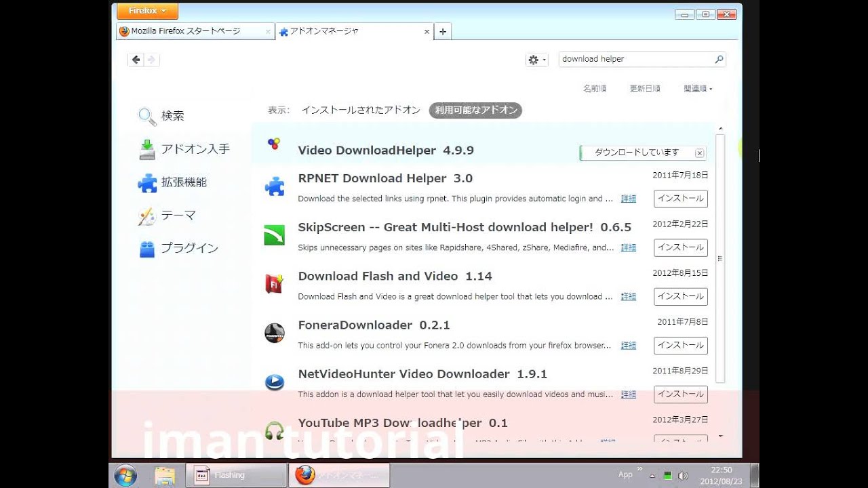
Task: Click the date text 2011年7月18日
Action: point(680,175)
